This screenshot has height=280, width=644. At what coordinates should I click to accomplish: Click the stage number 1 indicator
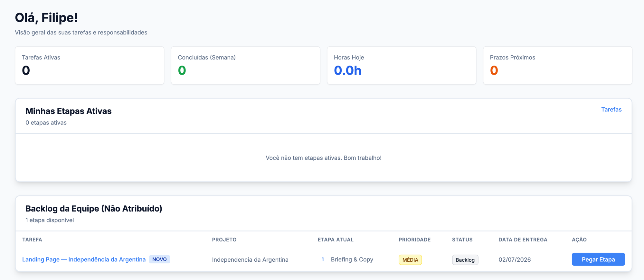click(x=323, y=259)
